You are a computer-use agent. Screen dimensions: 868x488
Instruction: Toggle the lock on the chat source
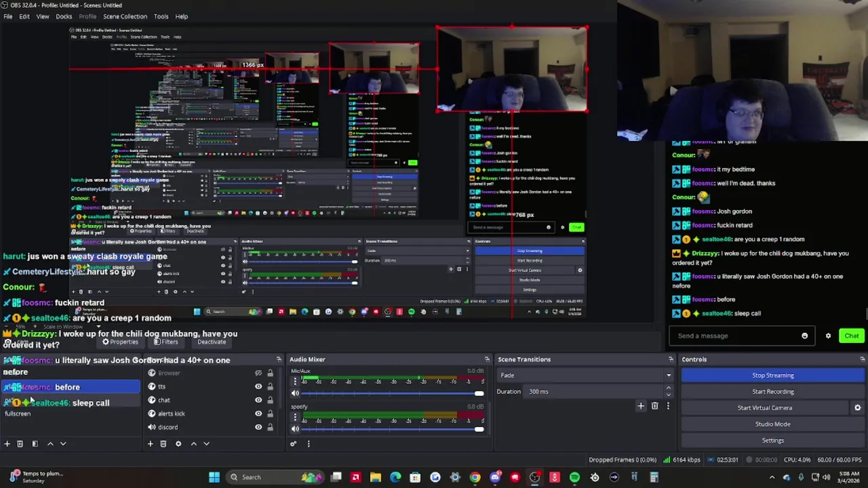tap(270, 400)
